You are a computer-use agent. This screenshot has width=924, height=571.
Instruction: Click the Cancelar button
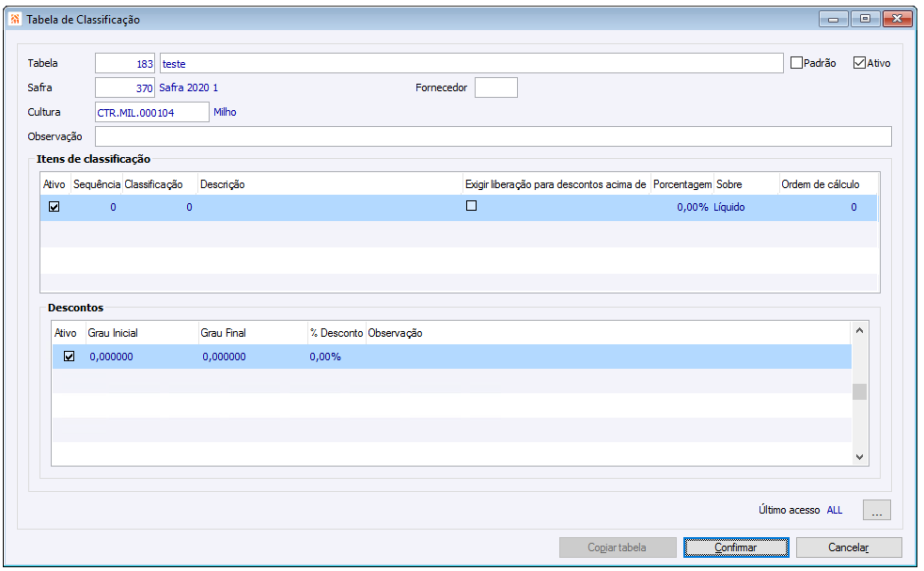click(x=849, y=547)
